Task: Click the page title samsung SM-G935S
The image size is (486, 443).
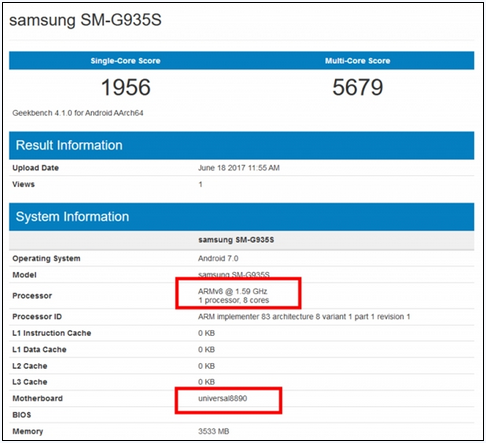Action: 85,20
